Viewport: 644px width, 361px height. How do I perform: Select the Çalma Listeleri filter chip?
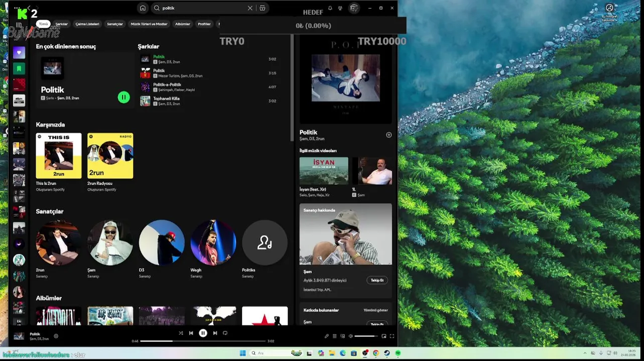87,24
